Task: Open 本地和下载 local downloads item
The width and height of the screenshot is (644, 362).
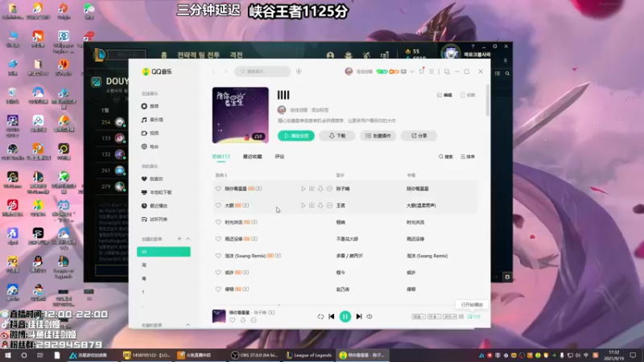Action: [x=156, y=192]
